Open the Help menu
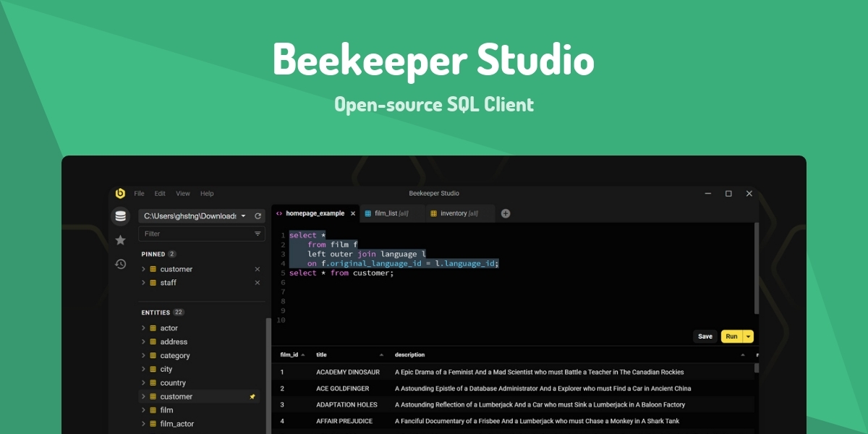868x434 pixels. 207,193
